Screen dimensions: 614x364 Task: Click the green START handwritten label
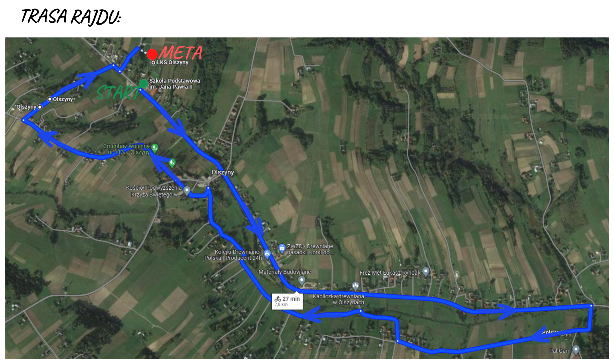pos(118,92)
